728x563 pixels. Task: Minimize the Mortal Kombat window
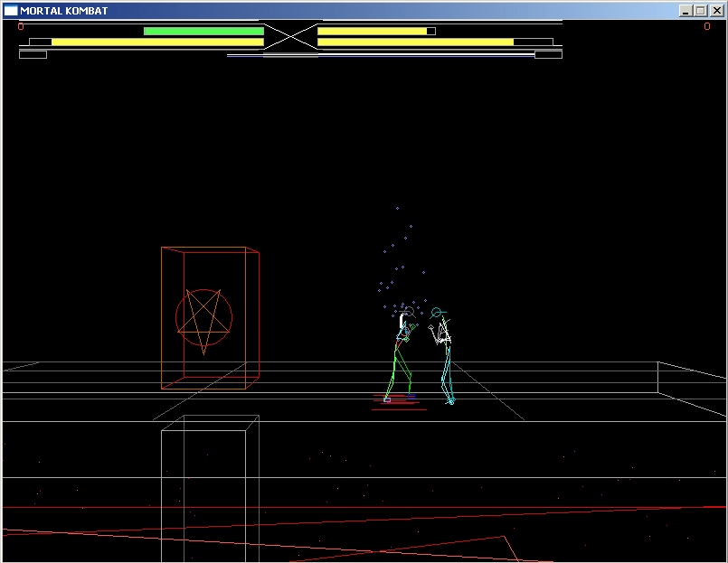(x=685, y=11)
